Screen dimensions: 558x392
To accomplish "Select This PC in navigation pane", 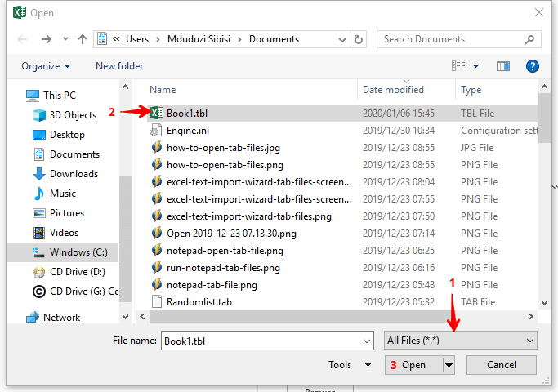I will point(51,96).
